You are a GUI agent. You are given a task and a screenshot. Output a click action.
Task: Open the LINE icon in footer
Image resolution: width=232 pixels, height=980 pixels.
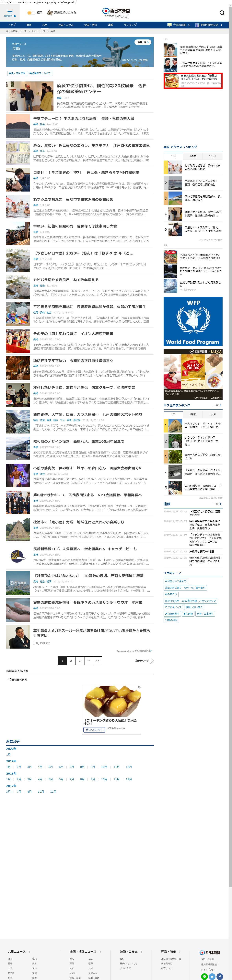click(x=204, y=976)
